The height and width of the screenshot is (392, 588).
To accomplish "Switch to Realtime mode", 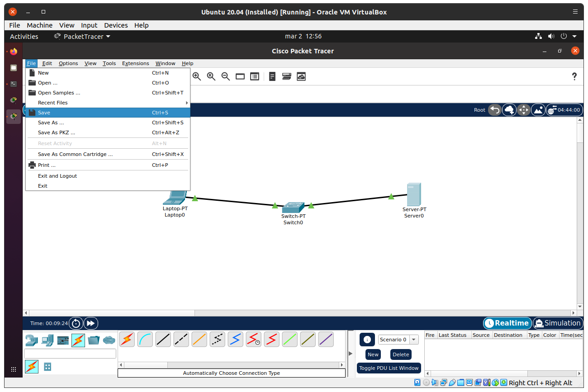I will 507,323.
